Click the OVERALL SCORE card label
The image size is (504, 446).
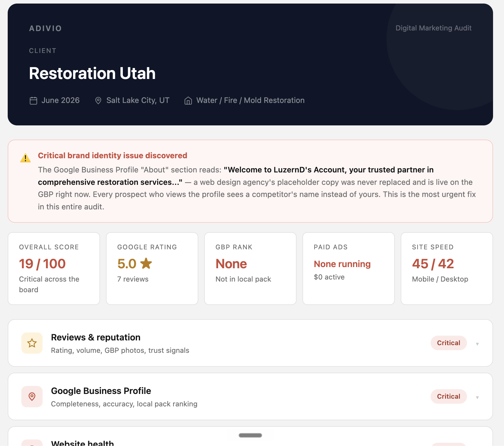(x=49, y=247)
